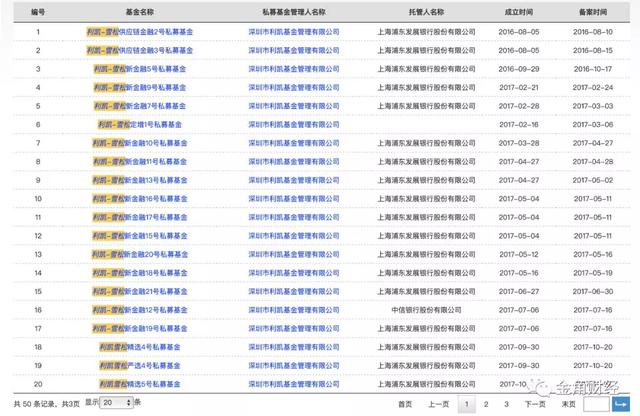Open the 新金融5号私募基金 fund link
Viewport: 640px width, 416px height.
tap(140, 69)
